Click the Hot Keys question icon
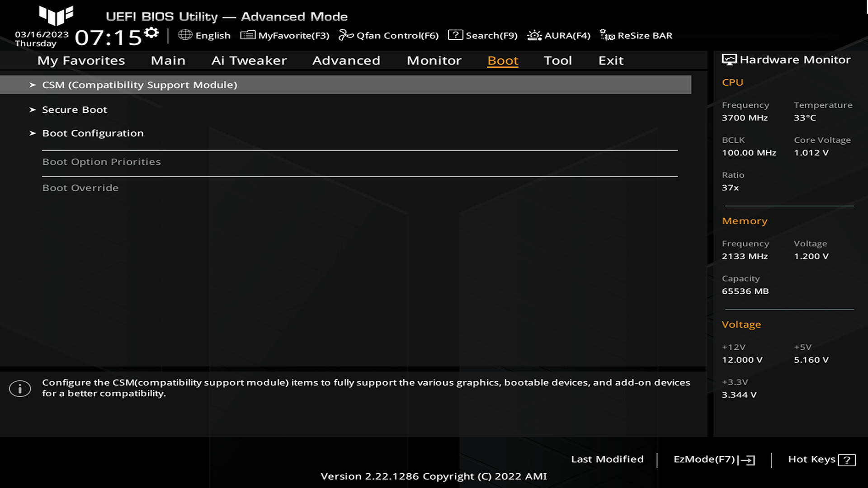 pyautogui.click(x=846, y=460)
